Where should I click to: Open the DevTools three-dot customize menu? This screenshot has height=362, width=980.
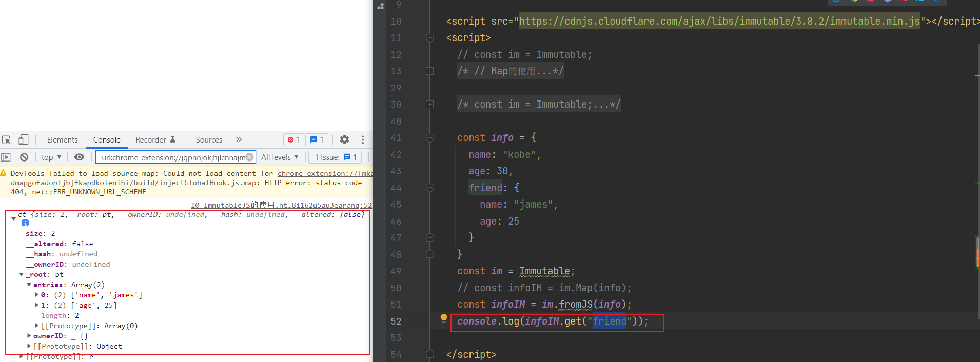[363, 139]
